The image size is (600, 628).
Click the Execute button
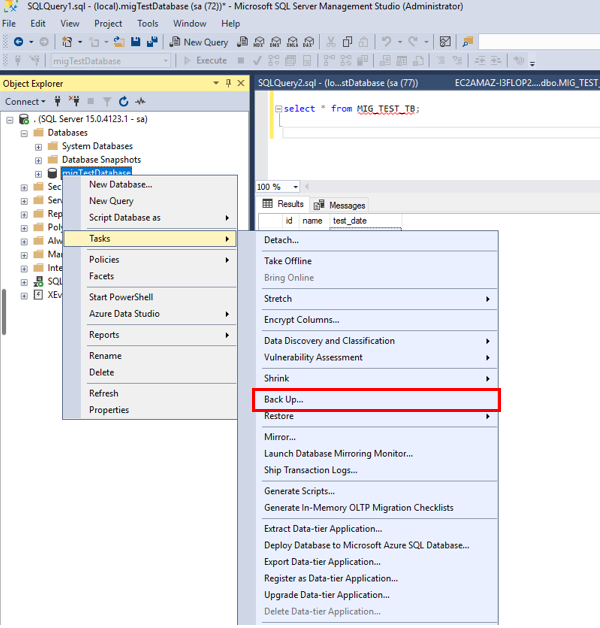[205, 60]
